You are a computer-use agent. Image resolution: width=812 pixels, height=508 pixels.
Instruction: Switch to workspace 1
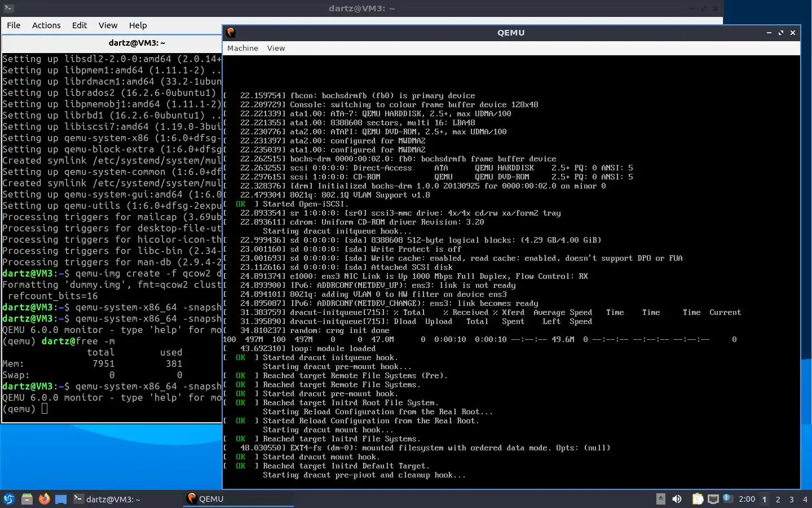pyautogui.click(x=765, y=499)
